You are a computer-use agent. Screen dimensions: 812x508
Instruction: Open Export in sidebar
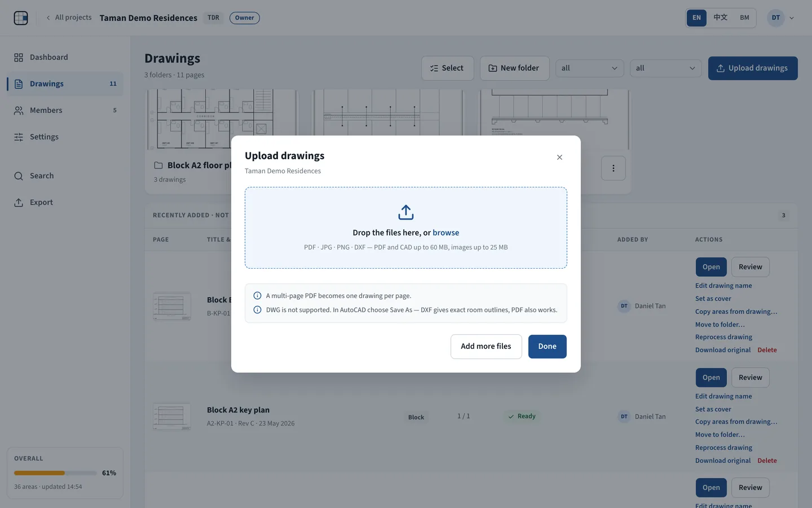[65, 203]
